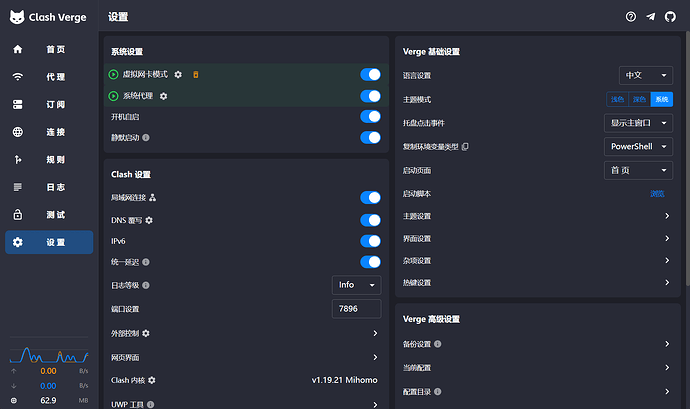Click the orange icon beside 虚拟网卡模式
690x409 pixels.
pyautogui.click(x=196, y=74)
